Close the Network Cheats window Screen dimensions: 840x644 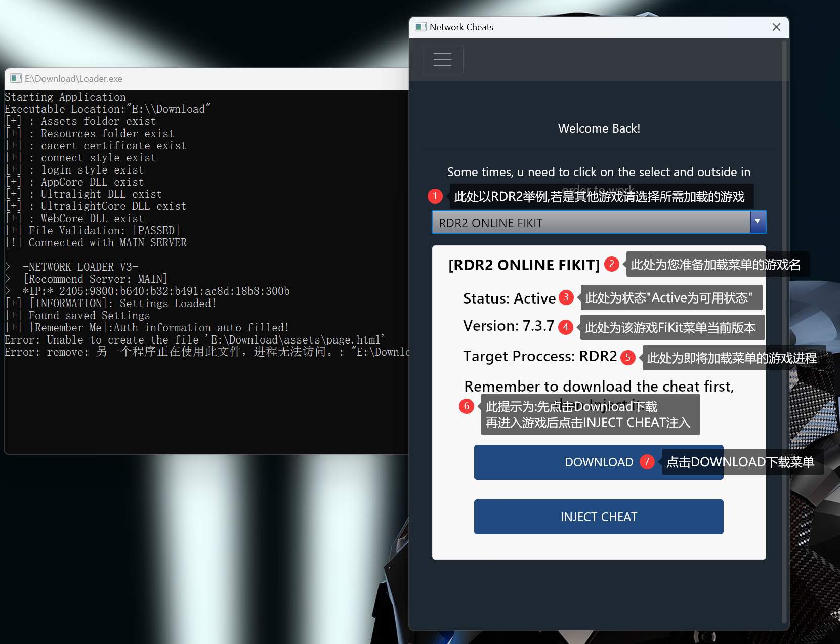(776, 27)
